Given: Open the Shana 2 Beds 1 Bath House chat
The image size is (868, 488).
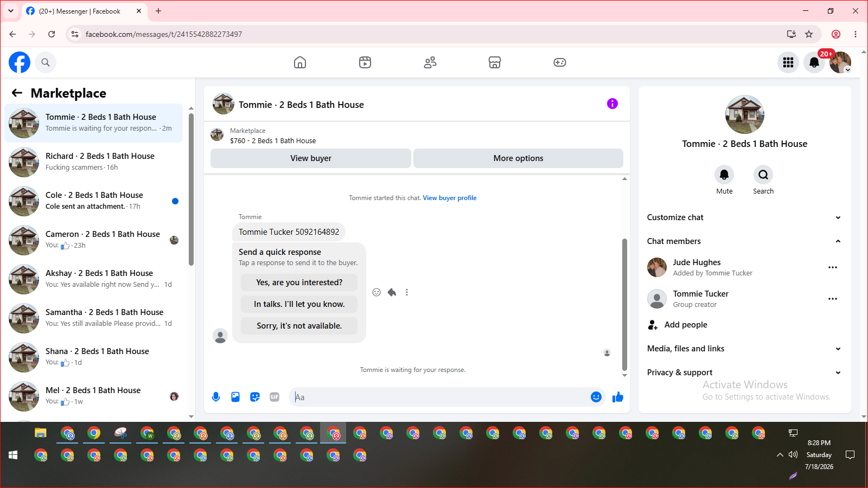Looking at the screenshot, I should (x=93, y=357).
